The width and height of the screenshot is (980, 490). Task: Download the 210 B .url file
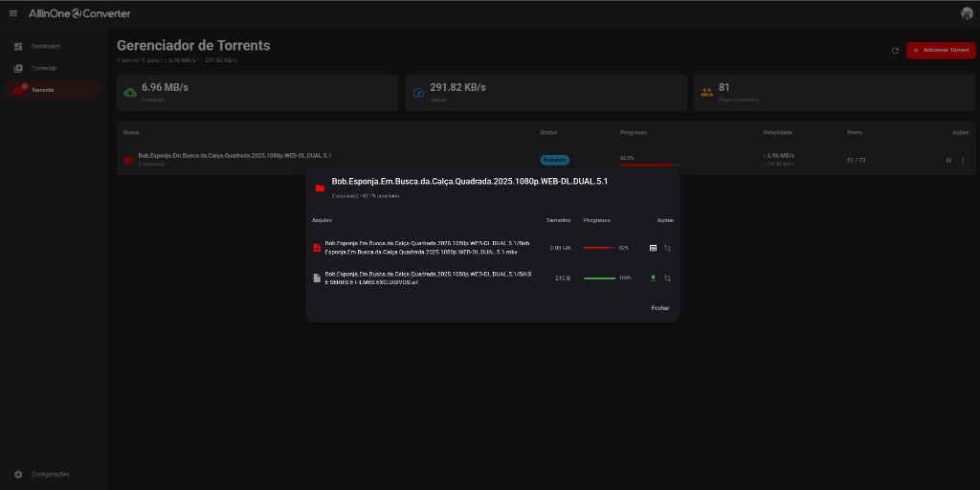tap(654, 278)
